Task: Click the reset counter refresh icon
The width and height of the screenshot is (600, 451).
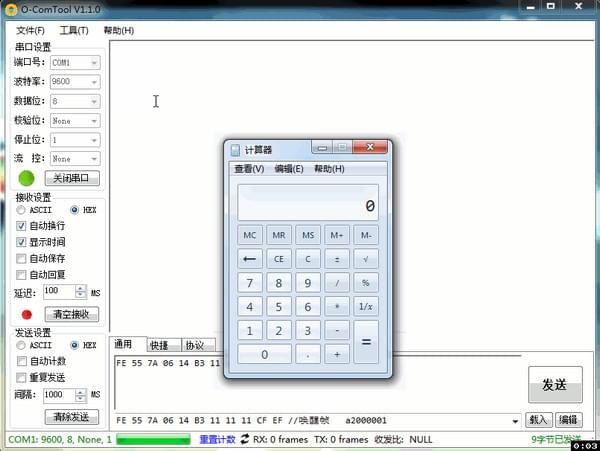Action: coord(245,439)
